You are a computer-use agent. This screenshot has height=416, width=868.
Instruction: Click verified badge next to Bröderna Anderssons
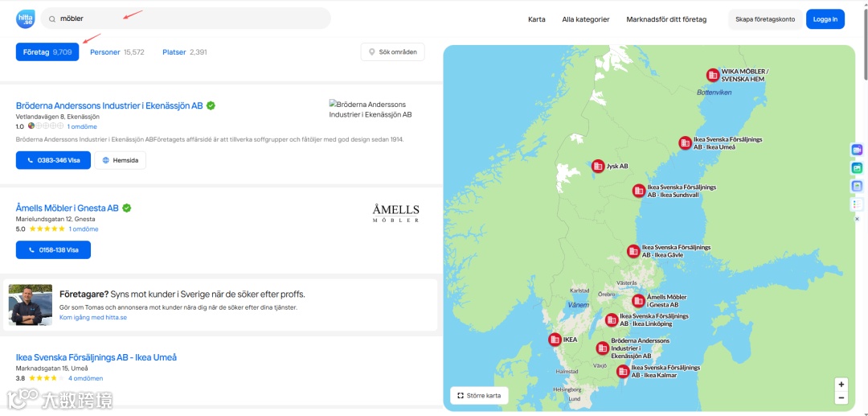[x=211, y=105]
